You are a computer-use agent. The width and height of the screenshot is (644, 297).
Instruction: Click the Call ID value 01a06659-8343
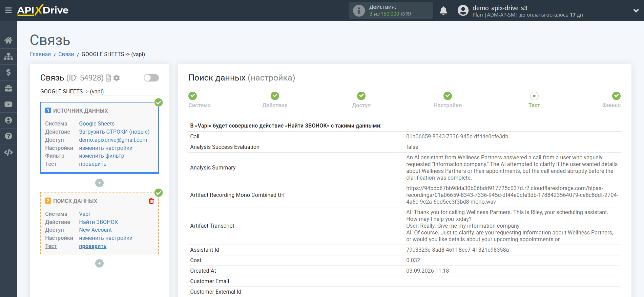point(457,136)
